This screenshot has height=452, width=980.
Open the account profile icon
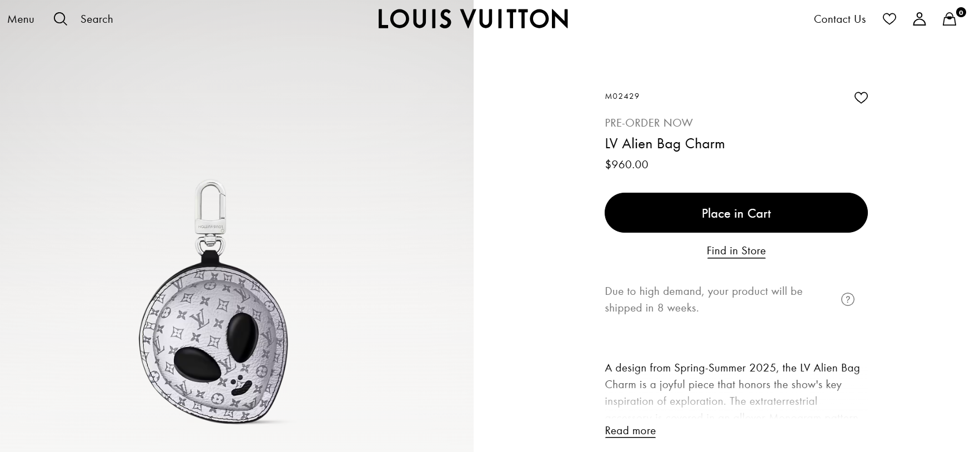point(919,19)
